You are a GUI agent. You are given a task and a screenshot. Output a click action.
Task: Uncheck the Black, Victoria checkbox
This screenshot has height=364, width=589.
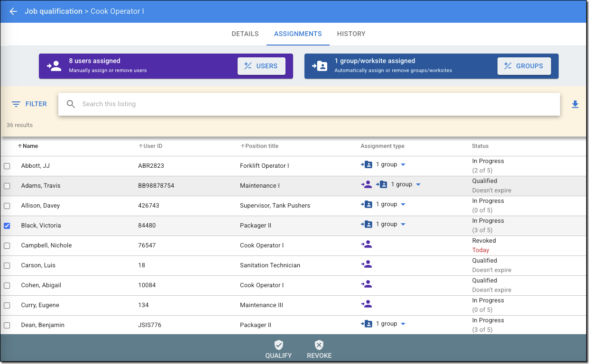(7, 226)
